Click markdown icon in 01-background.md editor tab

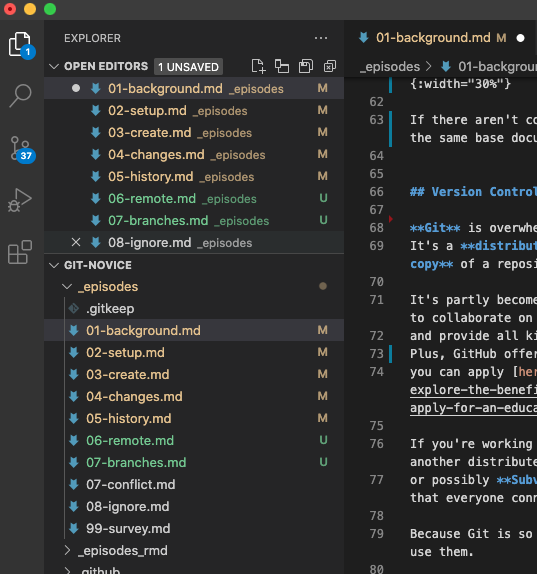(x=363, y=37)
